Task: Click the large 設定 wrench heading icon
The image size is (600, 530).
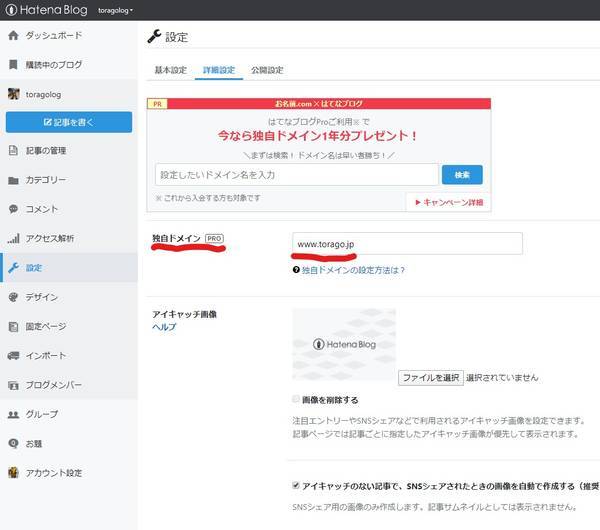Action: point(155,36)
